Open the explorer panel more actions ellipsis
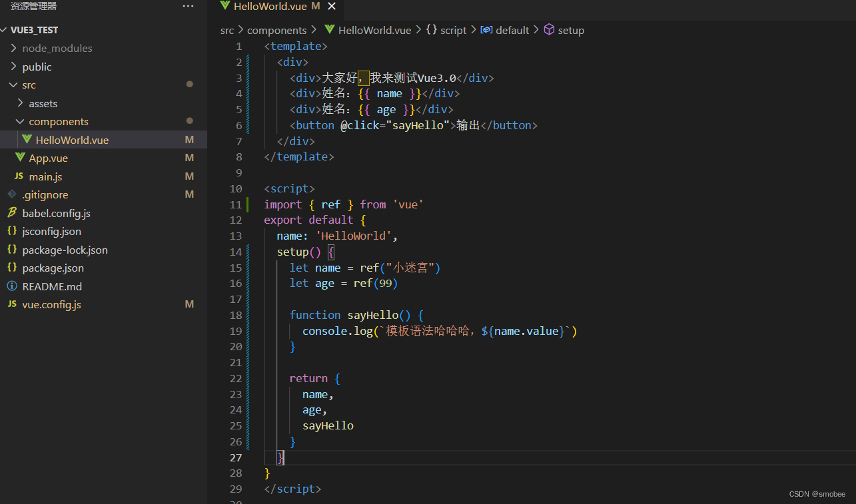The height and width of the screenshot is (504, 856). [188, 6]
